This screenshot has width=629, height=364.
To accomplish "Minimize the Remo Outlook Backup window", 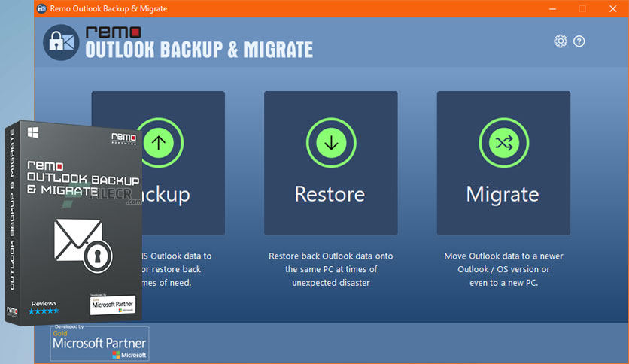I will pos(553,8).
